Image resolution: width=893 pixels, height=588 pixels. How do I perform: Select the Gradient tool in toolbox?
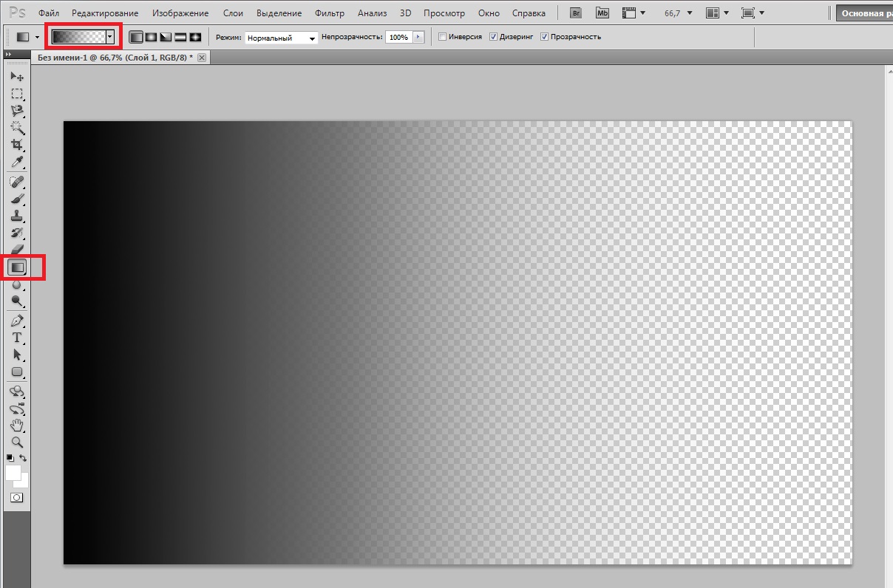17,267
